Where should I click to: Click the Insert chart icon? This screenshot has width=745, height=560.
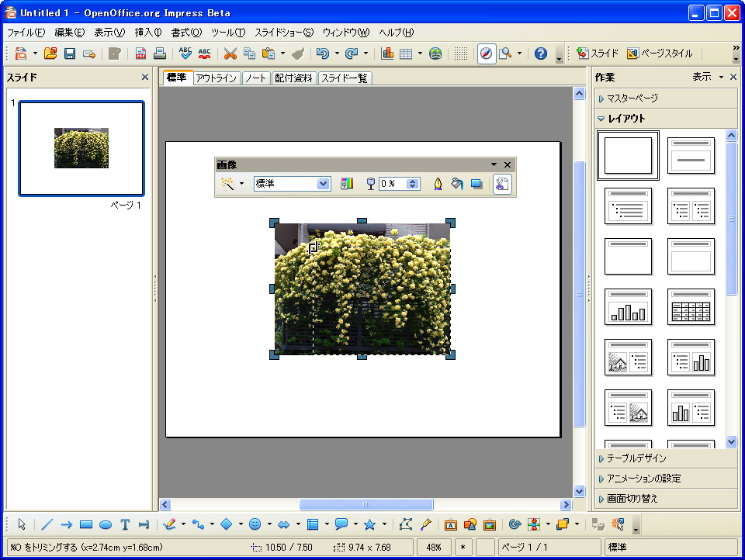point(387,54)
